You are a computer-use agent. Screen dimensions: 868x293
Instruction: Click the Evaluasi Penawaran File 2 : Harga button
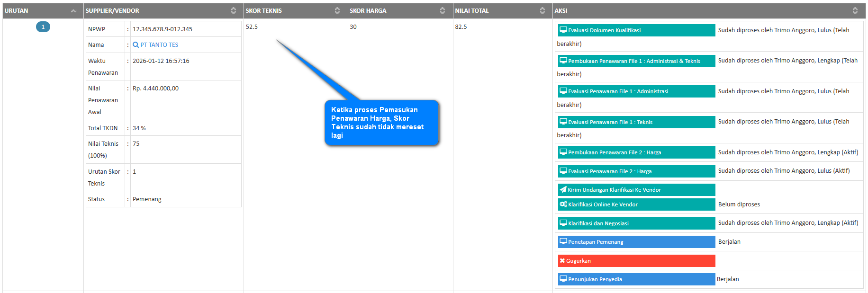(636, 171)
